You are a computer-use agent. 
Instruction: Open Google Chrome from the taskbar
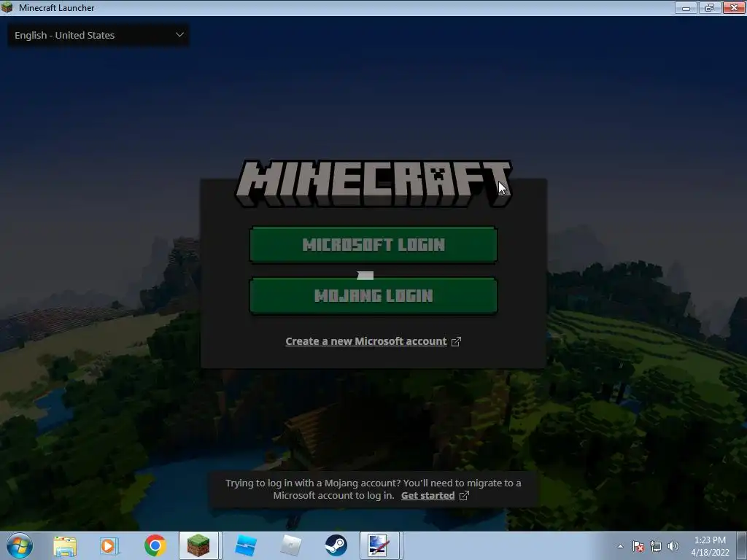pyautogui.click(x=155, y=545)
